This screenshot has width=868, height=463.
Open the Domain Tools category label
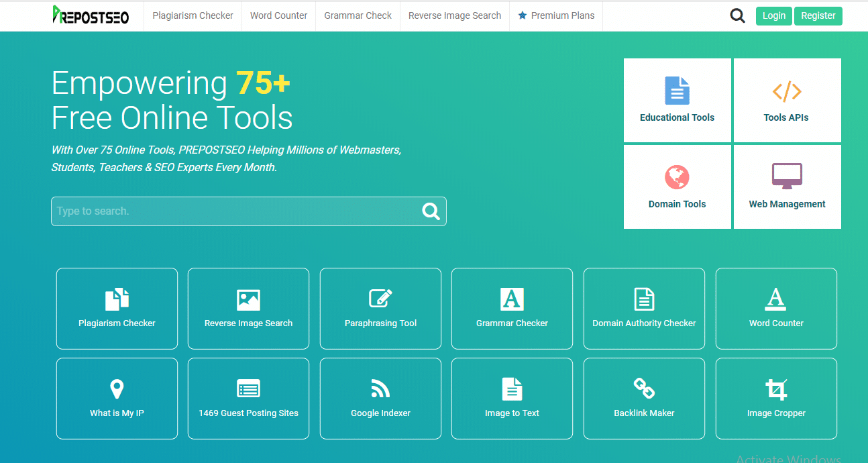pos(677,204)
